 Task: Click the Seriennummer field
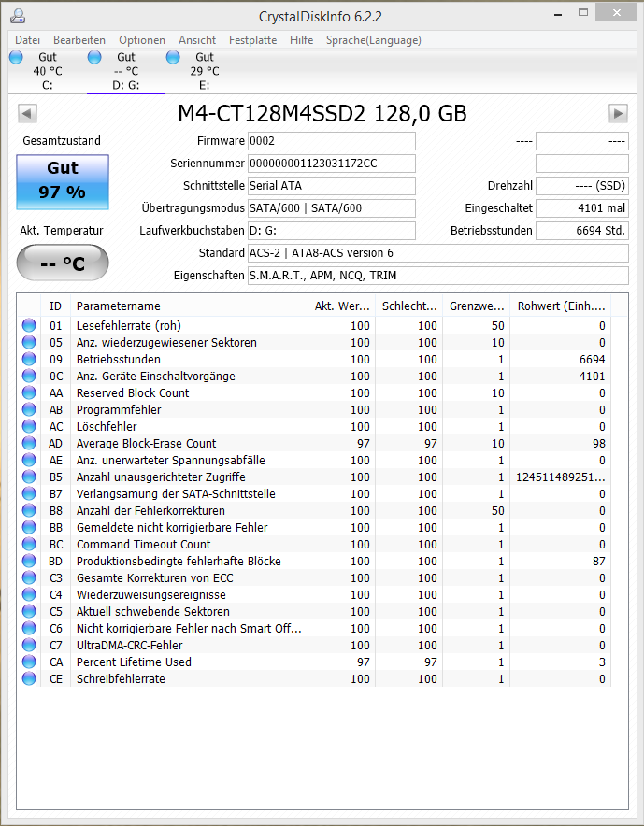[332, 164]
